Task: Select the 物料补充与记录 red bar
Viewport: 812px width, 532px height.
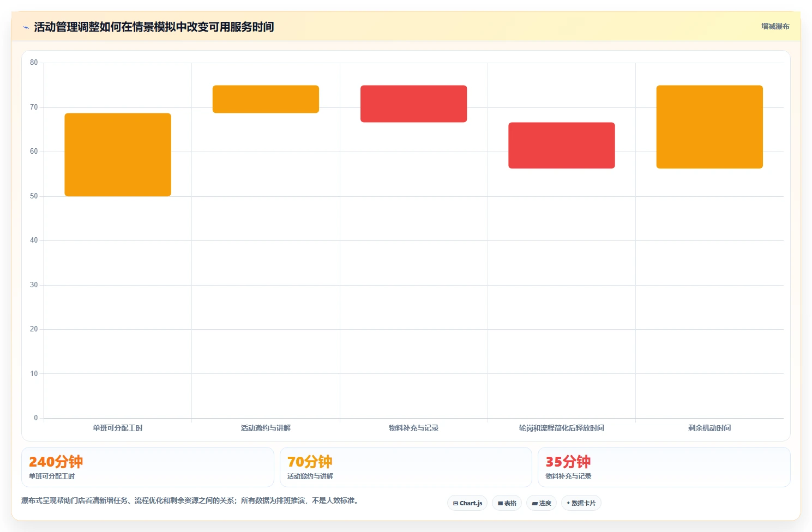Action: coord(413,104)
